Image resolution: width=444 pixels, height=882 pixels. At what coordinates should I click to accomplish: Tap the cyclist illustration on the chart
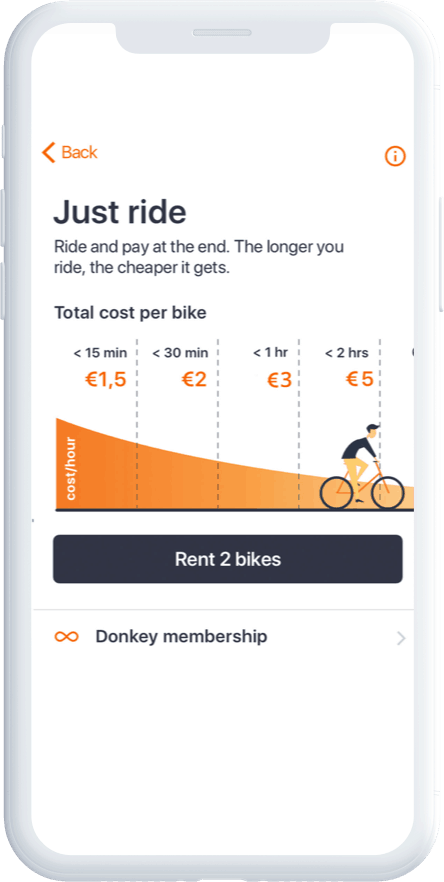coord(362,467)
